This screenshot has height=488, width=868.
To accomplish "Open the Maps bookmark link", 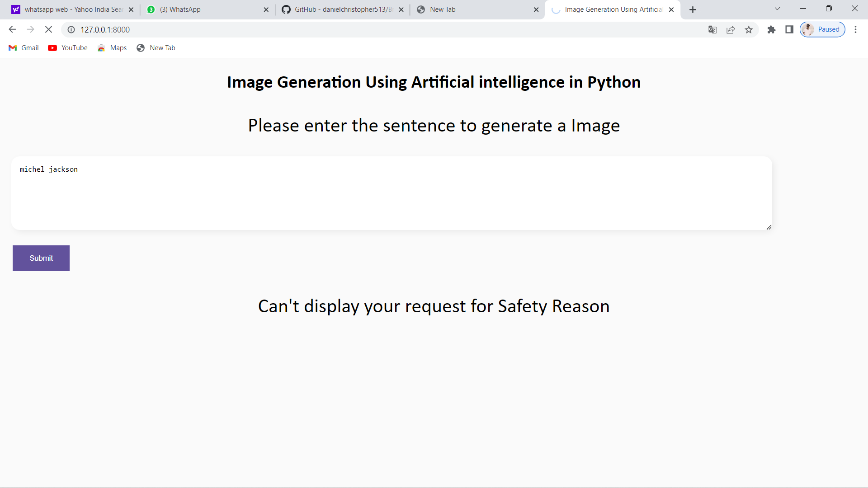I will pyautogui.click(x=112, y=47).
